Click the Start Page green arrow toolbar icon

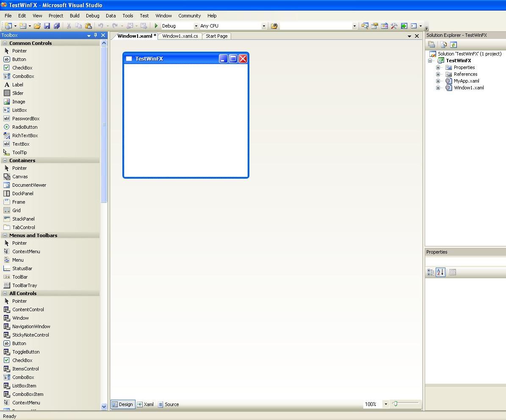click(404, 26)
